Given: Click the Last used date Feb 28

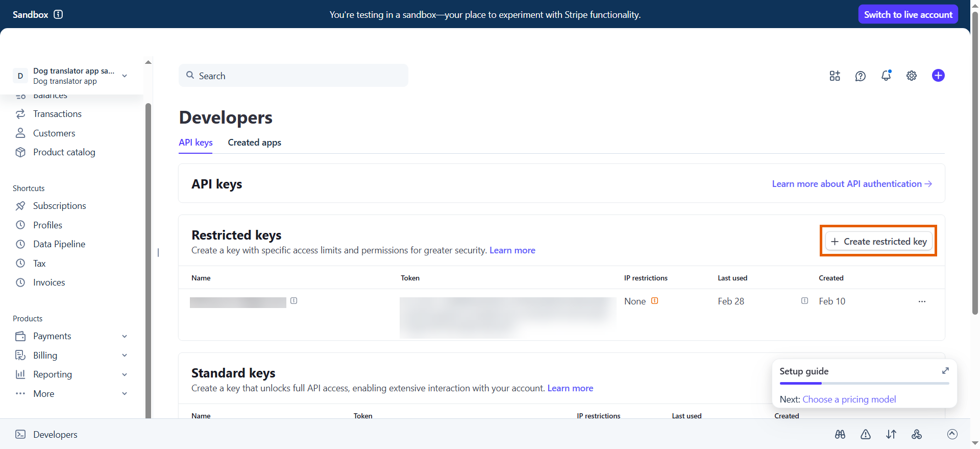Looking at the screenshot, I should 731,301.
